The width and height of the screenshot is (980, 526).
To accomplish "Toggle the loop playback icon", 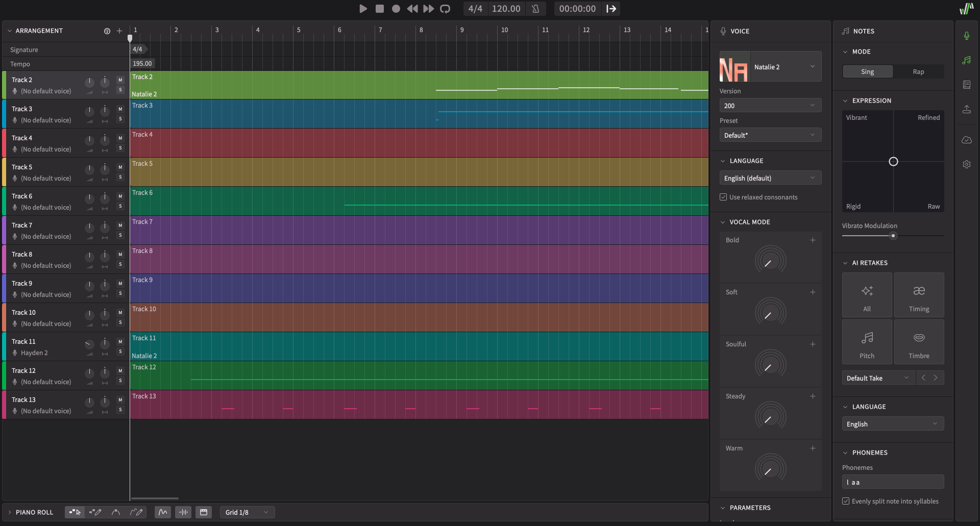I will pos(445,9).
